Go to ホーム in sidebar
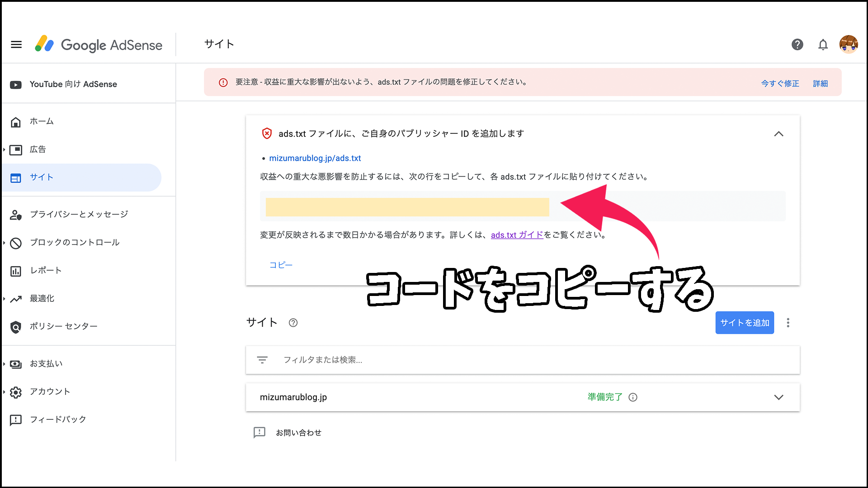 pyautogui.click(x=42, y=122)
